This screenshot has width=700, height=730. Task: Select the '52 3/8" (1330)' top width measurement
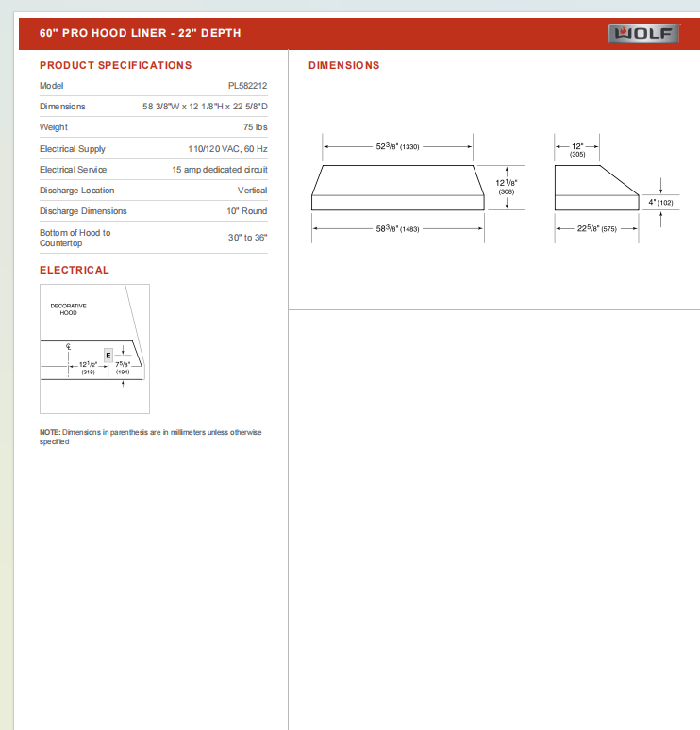(x=398, y=146)
